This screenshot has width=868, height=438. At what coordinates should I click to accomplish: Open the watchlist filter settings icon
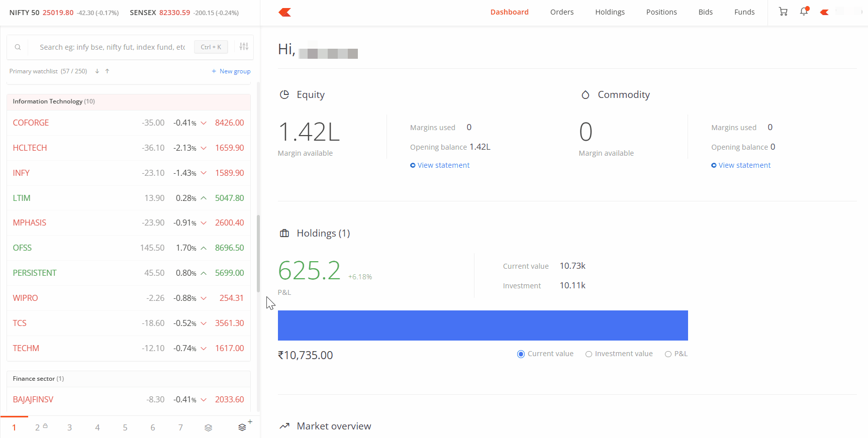point(244,46)
